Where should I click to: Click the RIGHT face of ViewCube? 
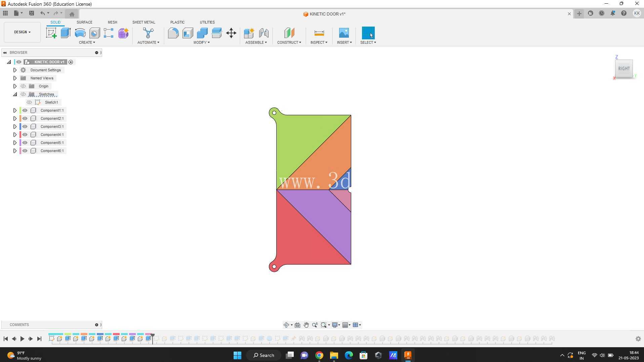(624, 69)
